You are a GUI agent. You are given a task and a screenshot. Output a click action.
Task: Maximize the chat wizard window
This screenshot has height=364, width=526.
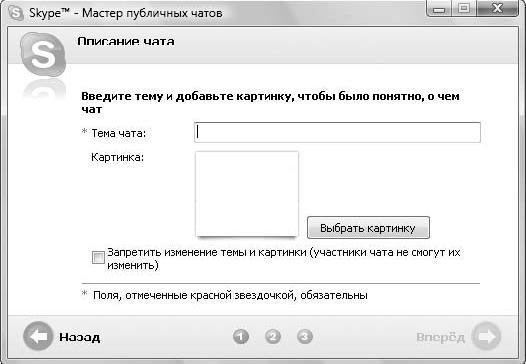464,8
